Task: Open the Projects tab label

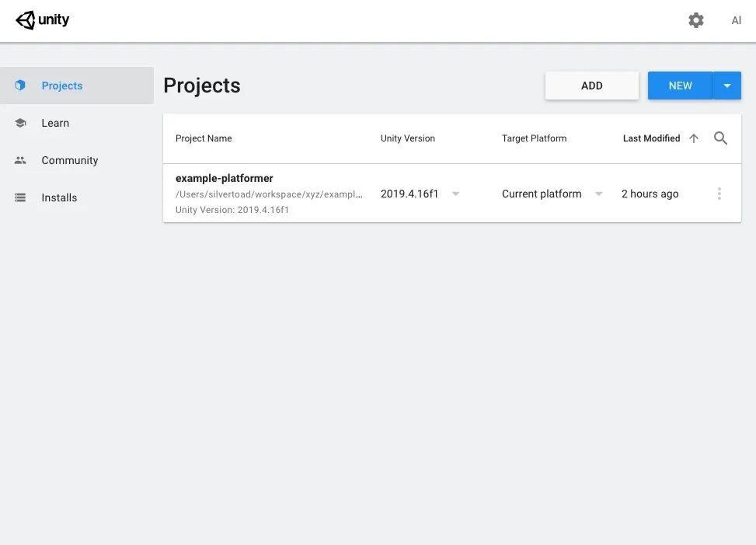Action: (x=61, y=86)
